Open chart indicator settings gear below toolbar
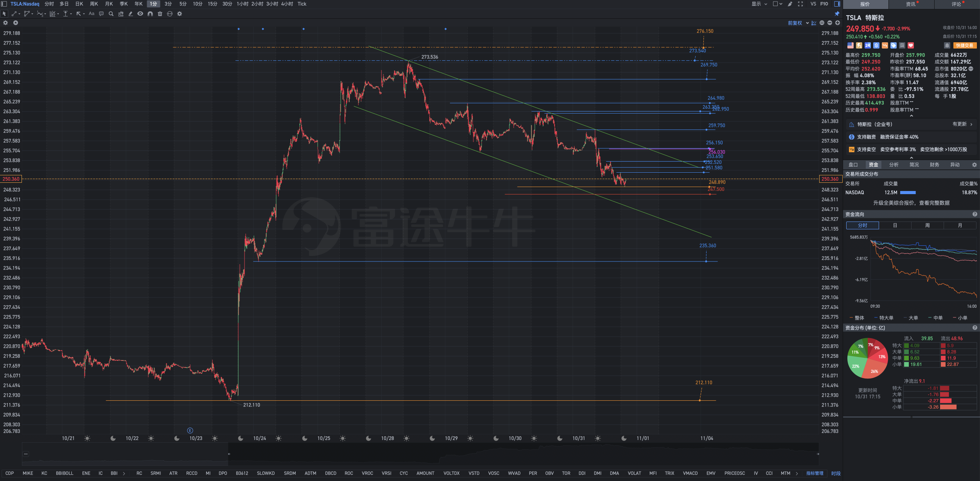Image resolution: width=980 pixels, height=481 pixels. (x=5, y=23)
